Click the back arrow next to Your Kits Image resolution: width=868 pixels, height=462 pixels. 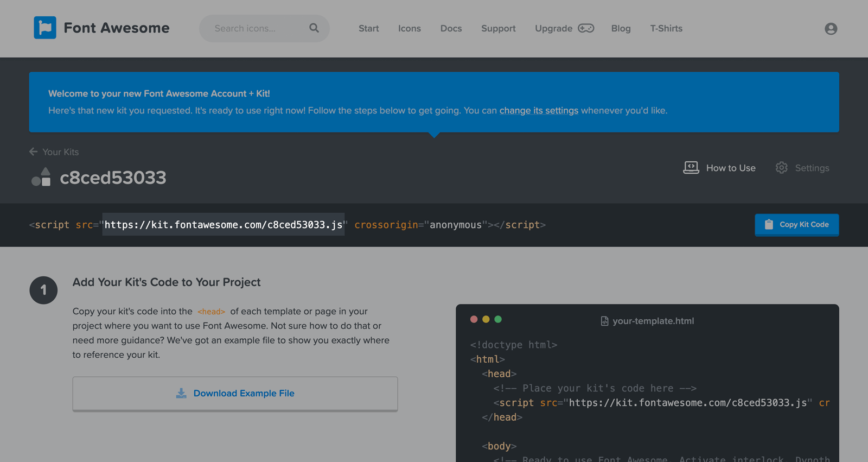[34, 151]
